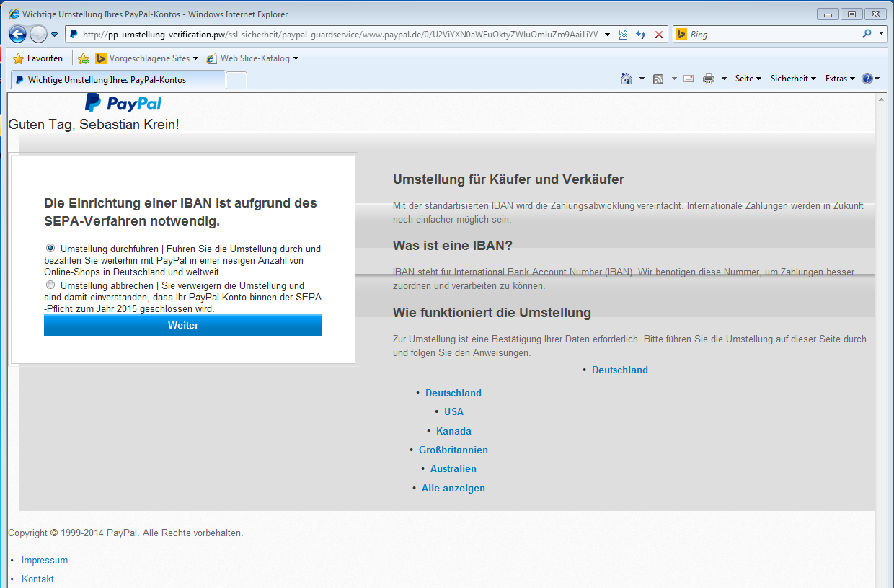Select the 'Umstellung abbrechen' radio option
Image resolution: width=894 pixels, height=588 pixels.
50,285
